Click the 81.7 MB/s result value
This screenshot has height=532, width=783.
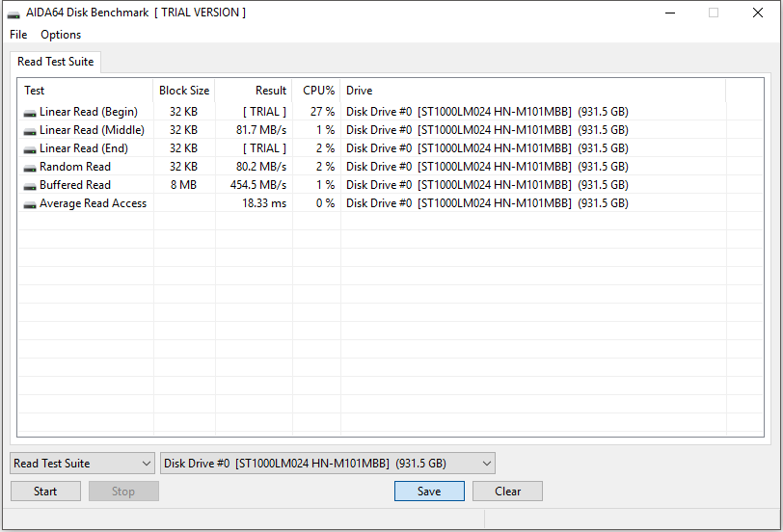(261, 130)
